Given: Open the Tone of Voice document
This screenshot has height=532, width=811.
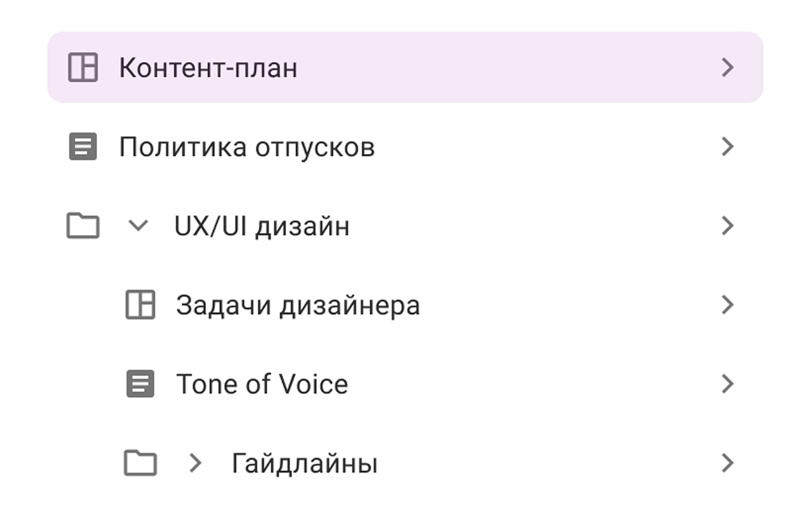Looking at the screenshot, I should (262, 384).
